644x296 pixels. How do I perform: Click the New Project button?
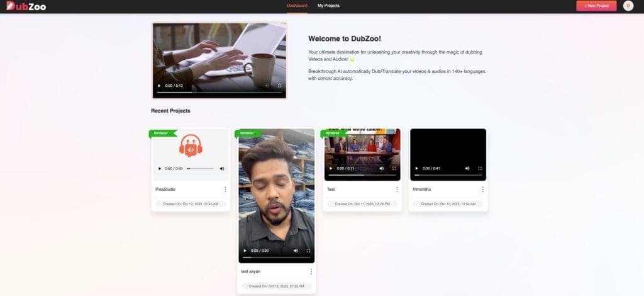pos(596,6)
